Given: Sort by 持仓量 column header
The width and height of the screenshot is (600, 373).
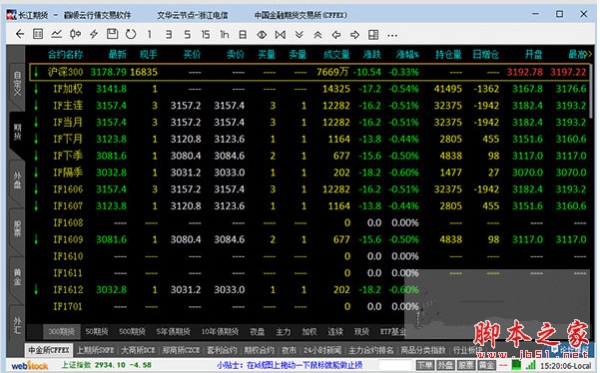Looking at the screenshot, I should (448, 55).
